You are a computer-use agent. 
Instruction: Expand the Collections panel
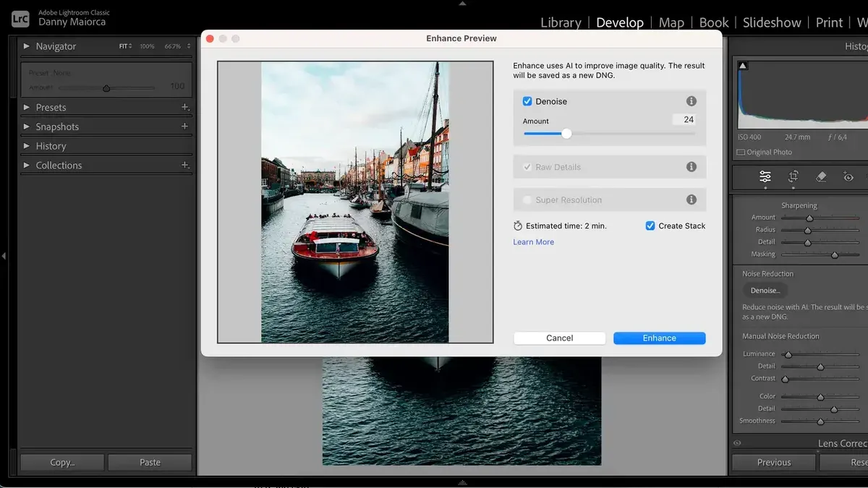[x=27, y=165]
